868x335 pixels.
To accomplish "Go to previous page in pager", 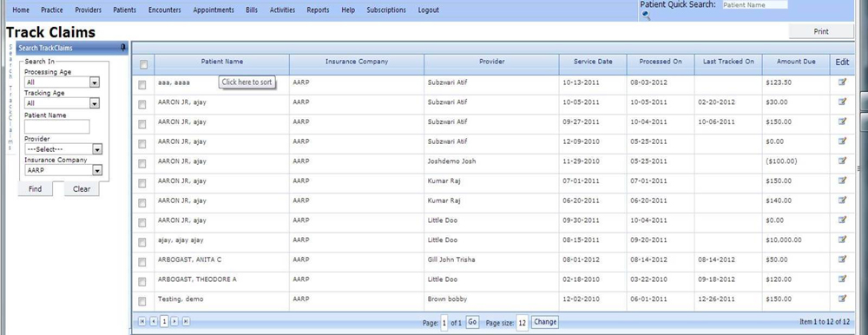I will point(154,321).
